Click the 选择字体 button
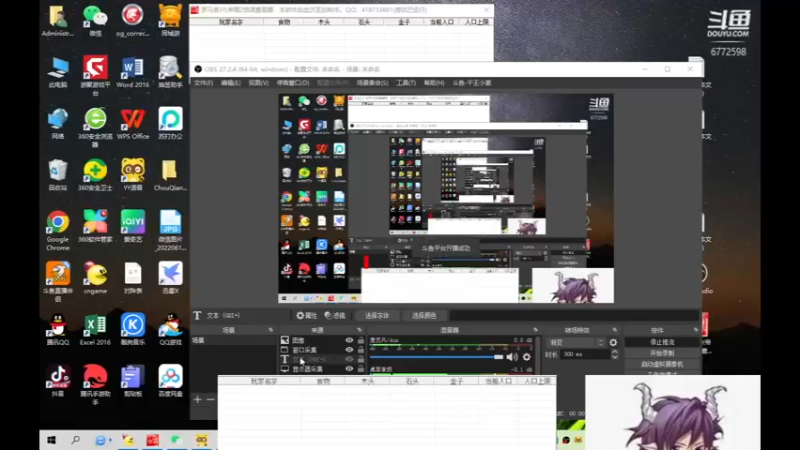This screenshot has height=450, width=800. pyautogui.click(x=377, y=316)
